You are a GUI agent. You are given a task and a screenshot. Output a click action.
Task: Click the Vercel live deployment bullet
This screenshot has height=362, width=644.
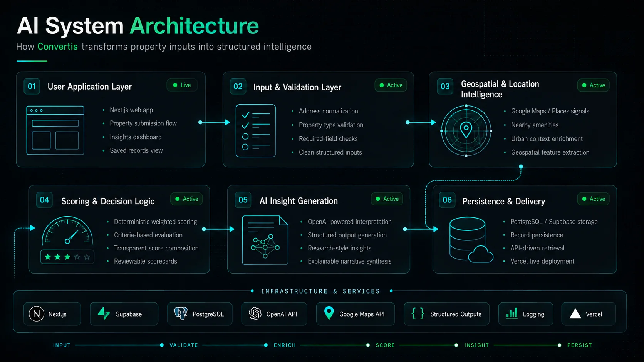click(542, 261)
